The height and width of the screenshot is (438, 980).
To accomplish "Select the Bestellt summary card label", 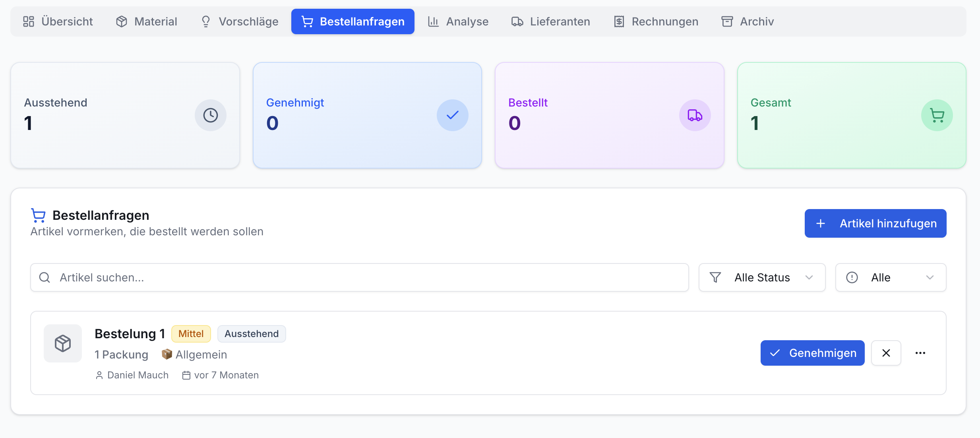I will coord(528,103).
